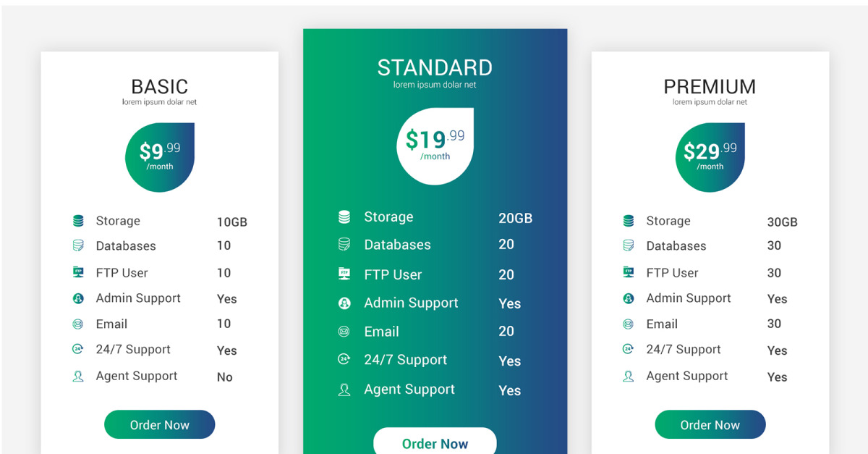This screenshot has height=454, width=868.
Task: Click the STANDARD plan heading
Action: pyautogui.click(x=435, y=68)
